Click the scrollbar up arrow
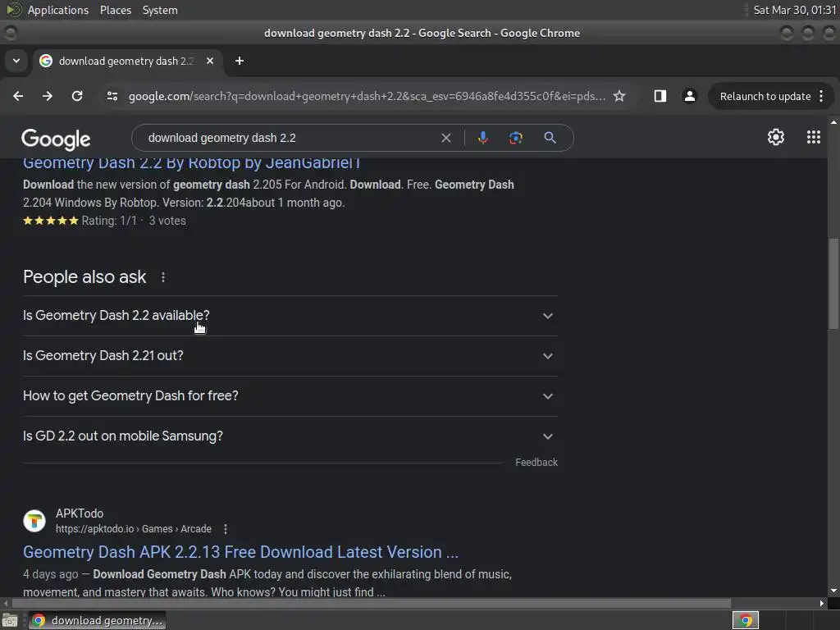This screenshot has width=840, height=630. point(833,122)
